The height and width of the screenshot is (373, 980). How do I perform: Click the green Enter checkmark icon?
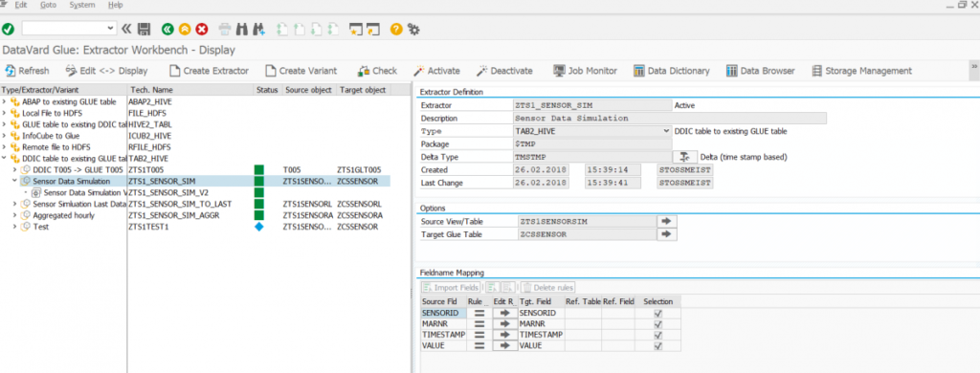[8, 29]
